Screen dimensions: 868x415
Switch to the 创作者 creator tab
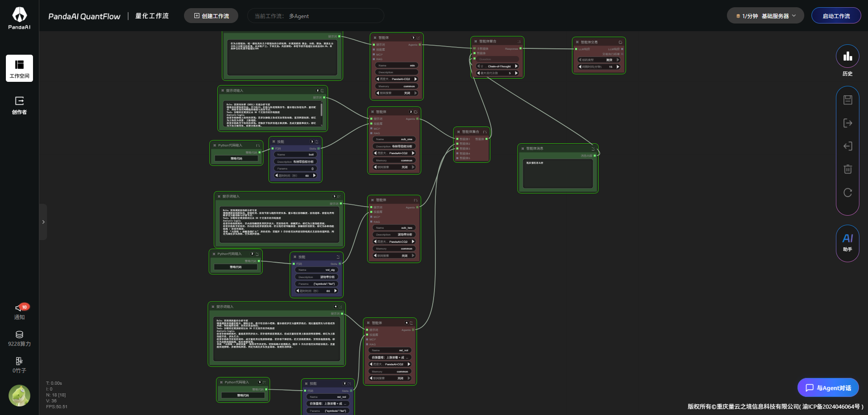[19, 105]
